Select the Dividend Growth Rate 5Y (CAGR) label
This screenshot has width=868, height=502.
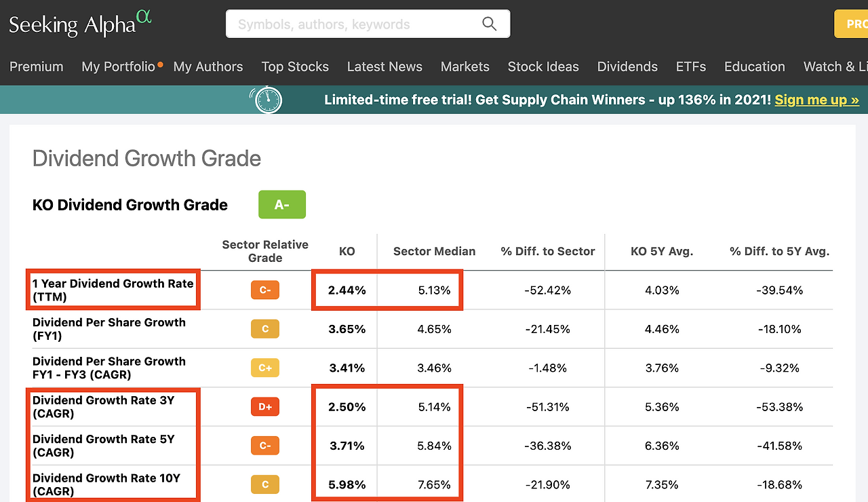104,446
